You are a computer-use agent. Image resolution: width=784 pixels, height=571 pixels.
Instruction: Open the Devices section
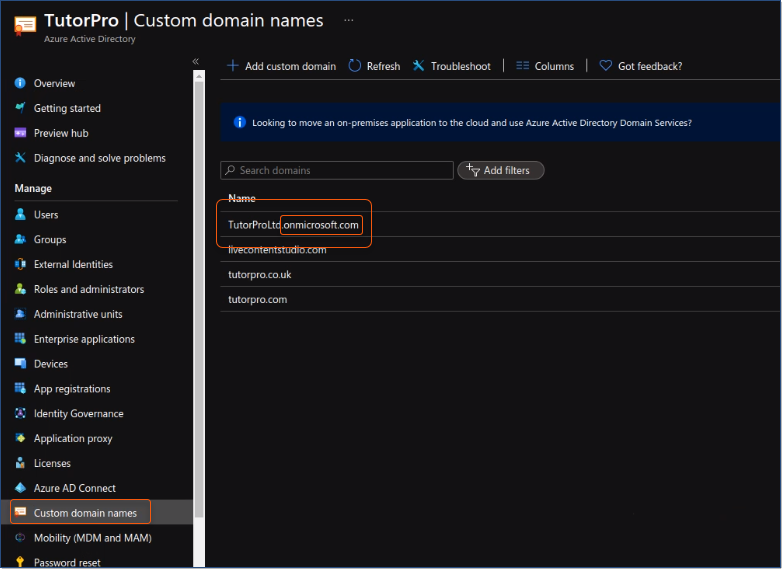51,364
